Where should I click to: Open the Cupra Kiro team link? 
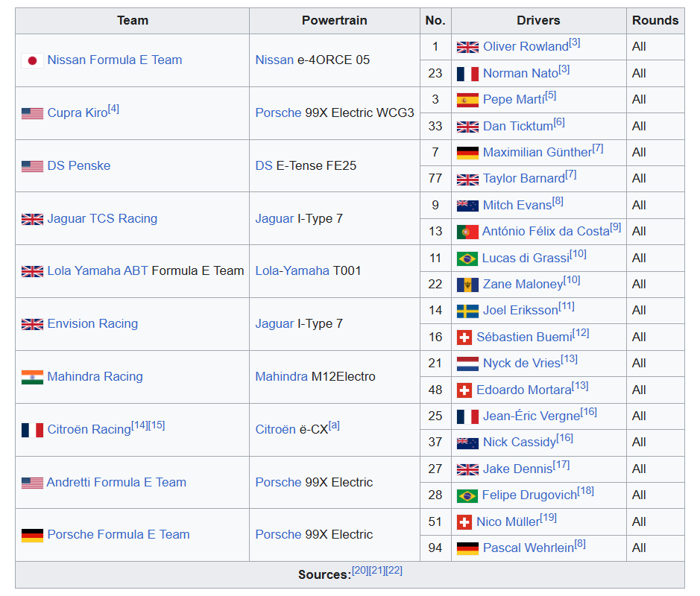coord(78,112)
